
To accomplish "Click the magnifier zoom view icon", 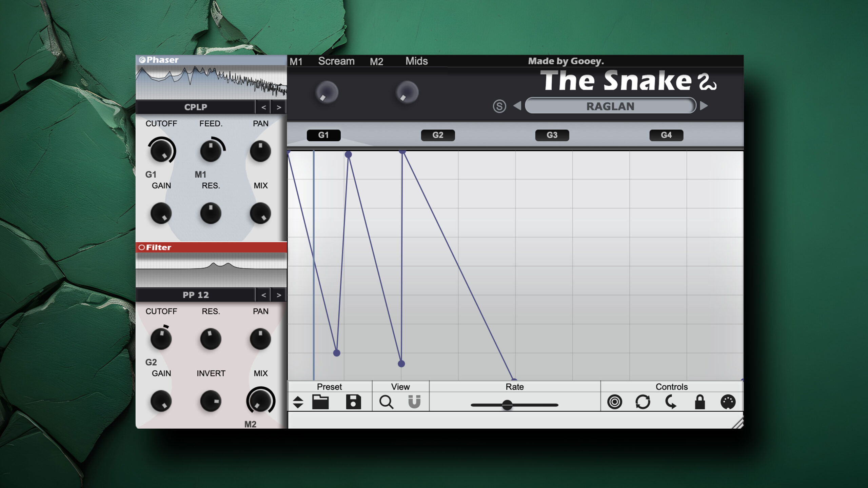I will [x=386, y=402].
